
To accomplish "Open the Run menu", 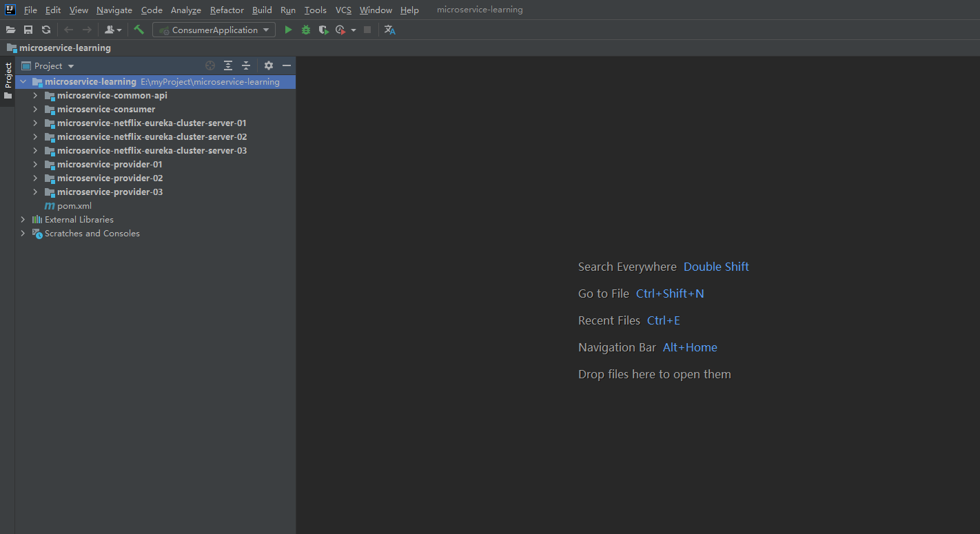I will [288, 10].
